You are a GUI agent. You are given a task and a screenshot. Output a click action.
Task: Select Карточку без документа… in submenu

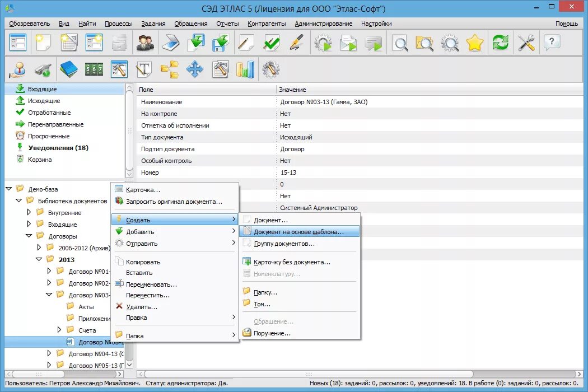pos(299,262)
